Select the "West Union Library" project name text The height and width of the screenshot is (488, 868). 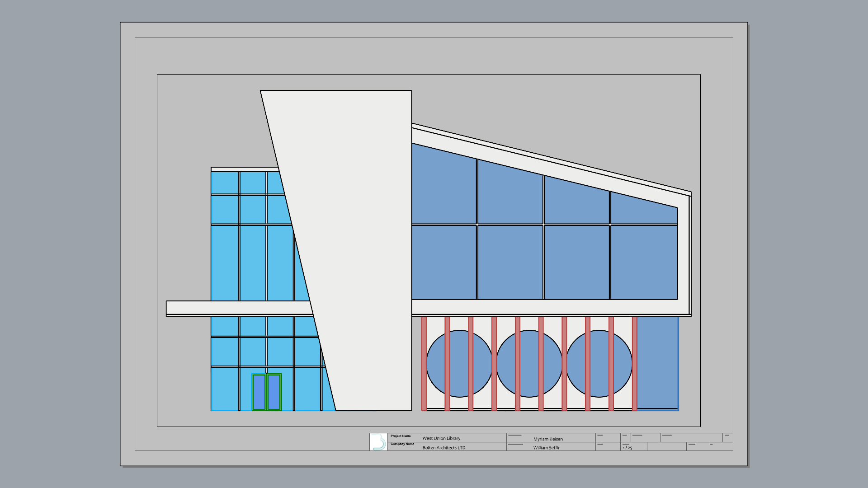click(x=441, y=438)
